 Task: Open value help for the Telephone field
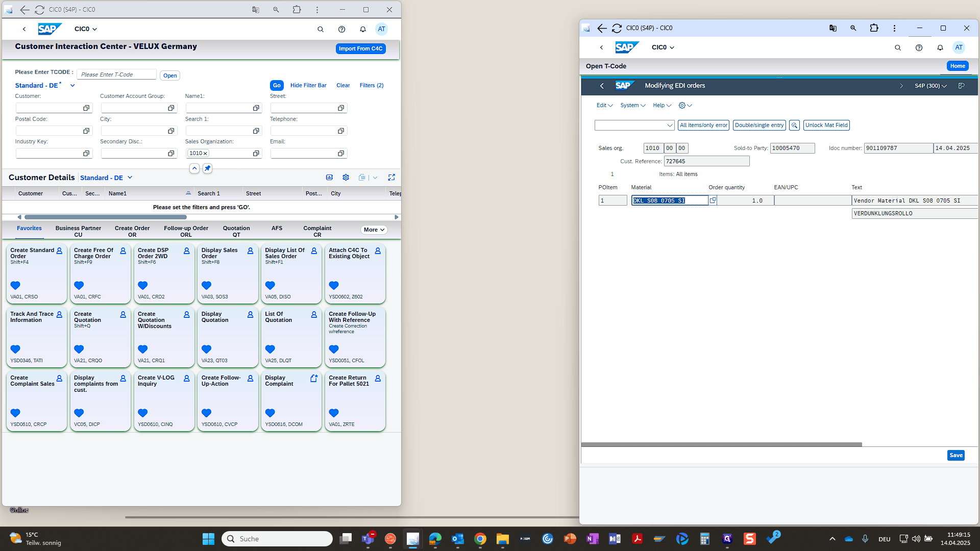(341, 131)
